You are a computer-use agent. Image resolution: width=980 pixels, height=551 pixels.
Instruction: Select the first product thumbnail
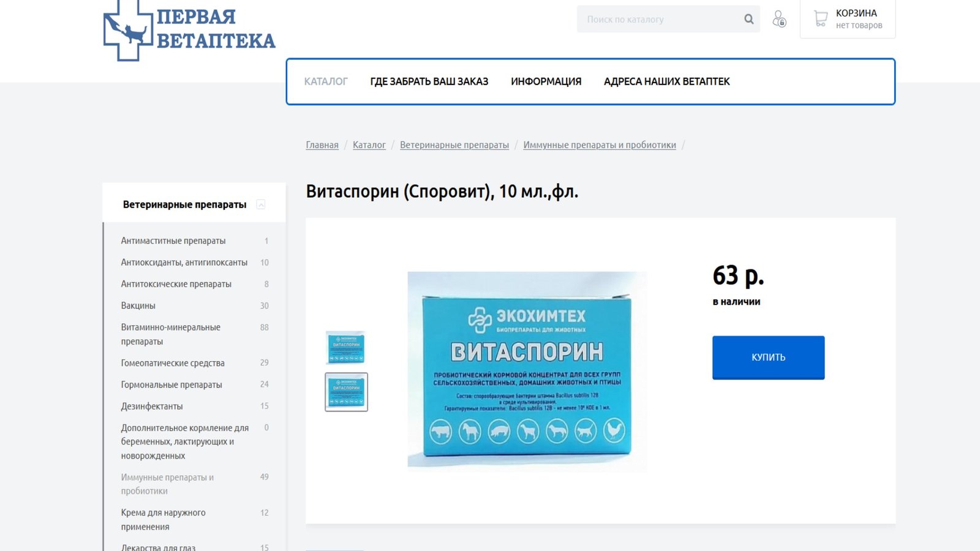click(x=346, y=348)
